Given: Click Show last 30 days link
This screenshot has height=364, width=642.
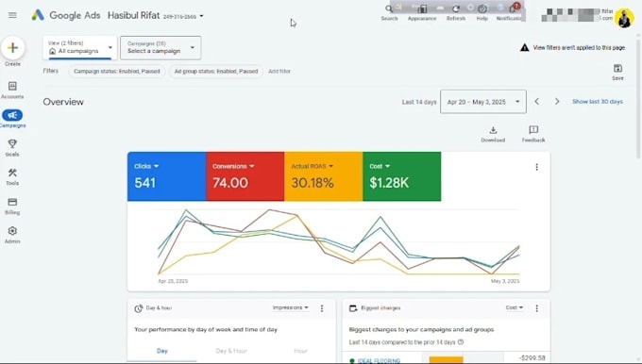Looking at the screenshot, I should (598, 102).
